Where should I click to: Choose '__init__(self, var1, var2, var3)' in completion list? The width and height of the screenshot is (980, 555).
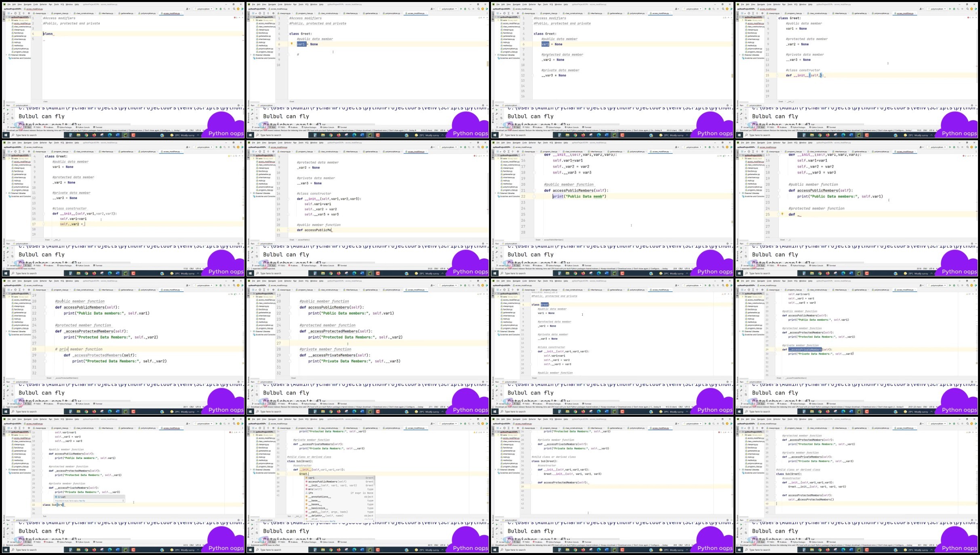[x=340, y=485]
